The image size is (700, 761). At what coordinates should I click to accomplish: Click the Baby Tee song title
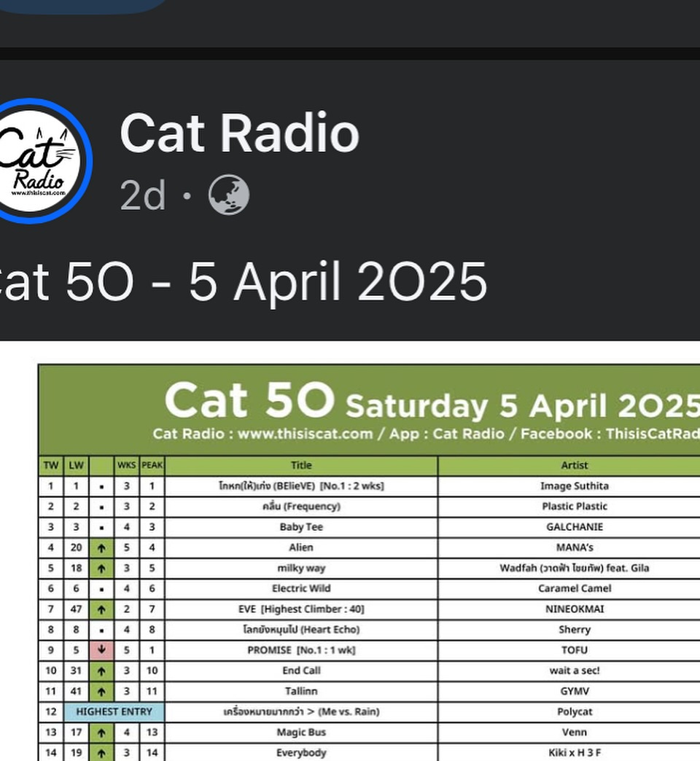(301, 527)
